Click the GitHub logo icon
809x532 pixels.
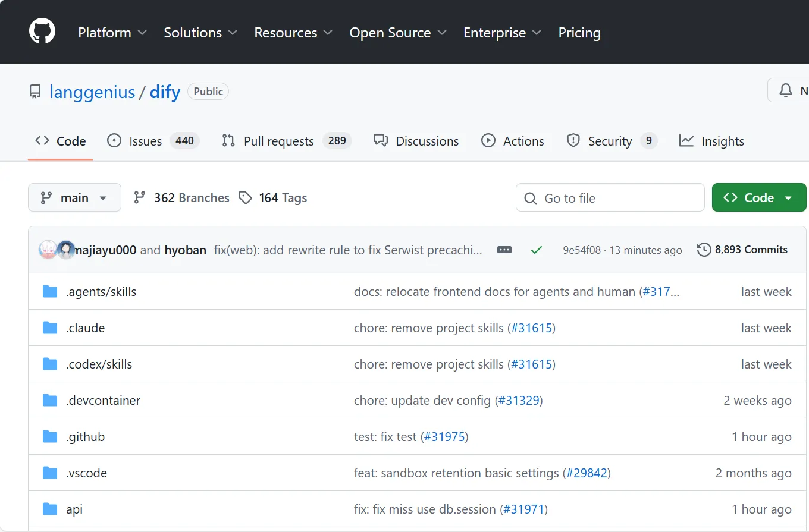click(x=42, y=31)
